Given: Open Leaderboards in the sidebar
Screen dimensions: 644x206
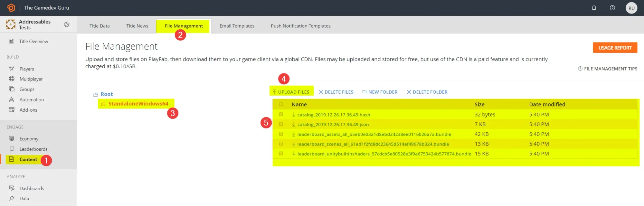Looking at the screenshot, I should click(33, 149).
